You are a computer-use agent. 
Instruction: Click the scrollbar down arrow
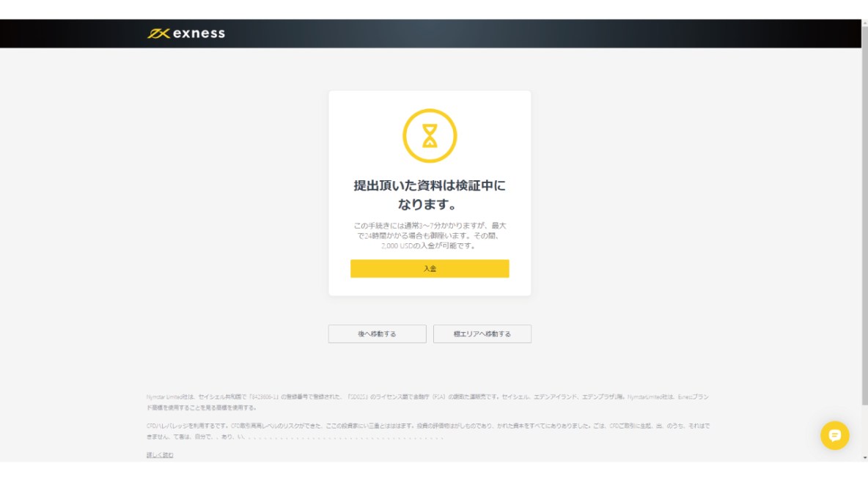[864, 458]
